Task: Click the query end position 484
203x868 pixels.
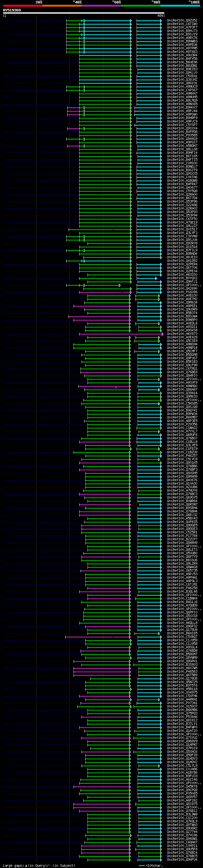Action: (160, 16)
